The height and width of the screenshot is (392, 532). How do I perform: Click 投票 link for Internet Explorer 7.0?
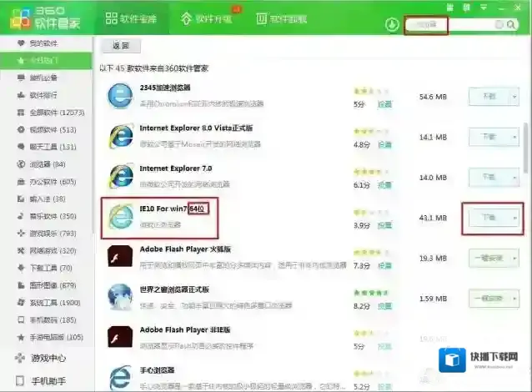[x=384, y=185]
